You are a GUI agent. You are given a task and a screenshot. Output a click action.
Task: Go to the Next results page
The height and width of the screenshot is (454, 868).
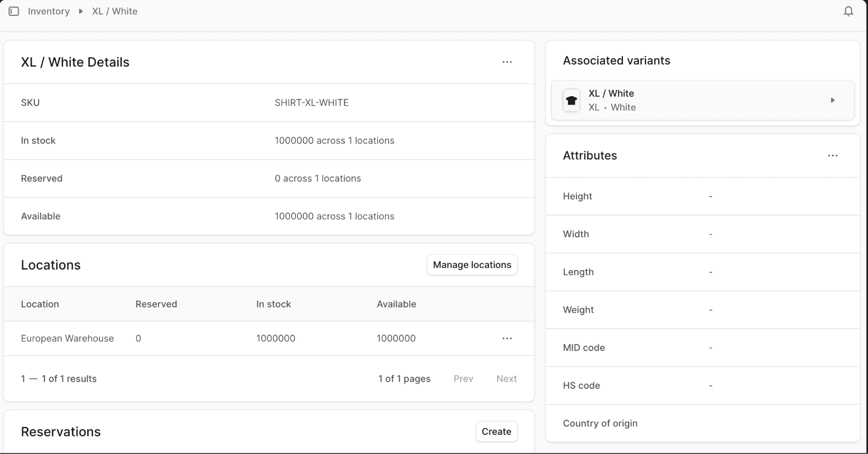pos(506,378)
